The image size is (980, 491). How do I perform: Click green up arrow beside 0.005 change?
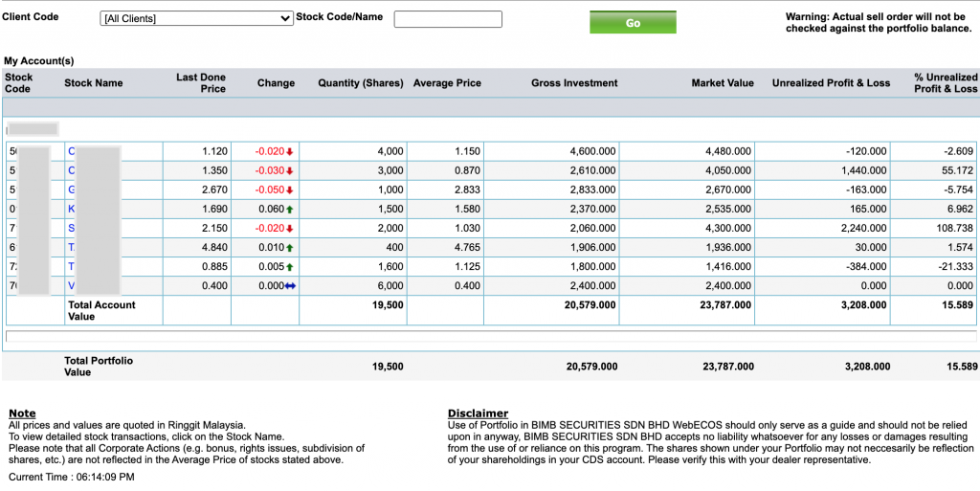point(289,267)
